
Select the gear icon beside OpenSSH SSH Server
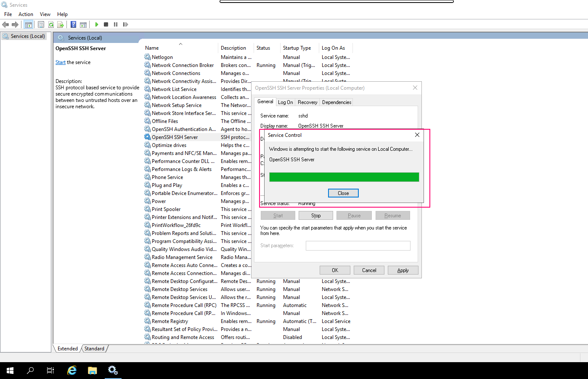tap(148, 137)
